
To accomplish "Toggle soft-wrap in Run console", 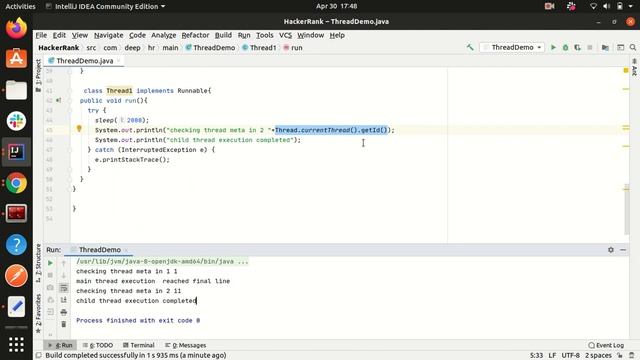I will [64, 288].
